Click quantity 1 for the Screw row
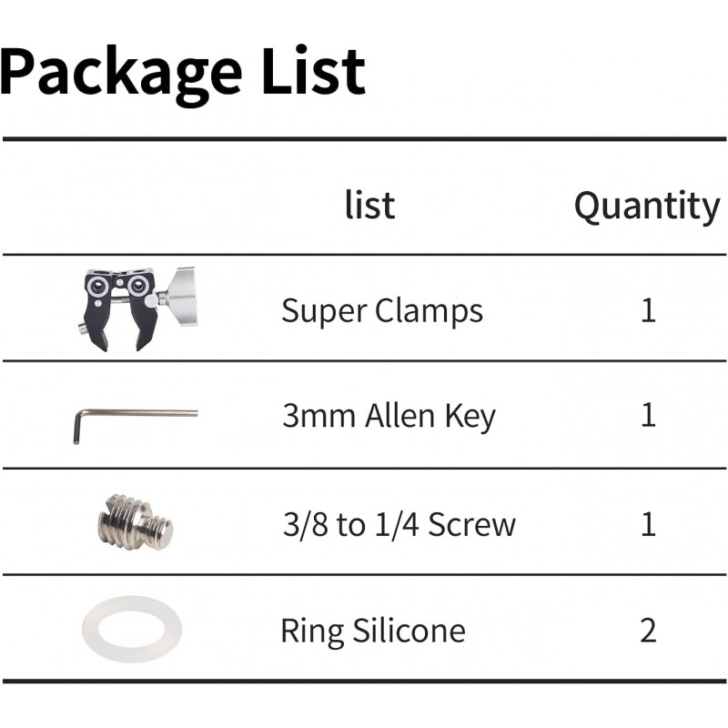The height and width of the screenshot is (728, 728). coord(648,524)
